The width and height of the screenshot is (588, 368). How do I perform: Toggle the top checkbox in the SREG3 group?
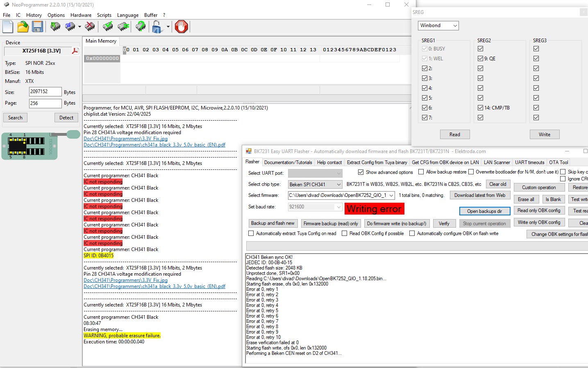[536, 49]
